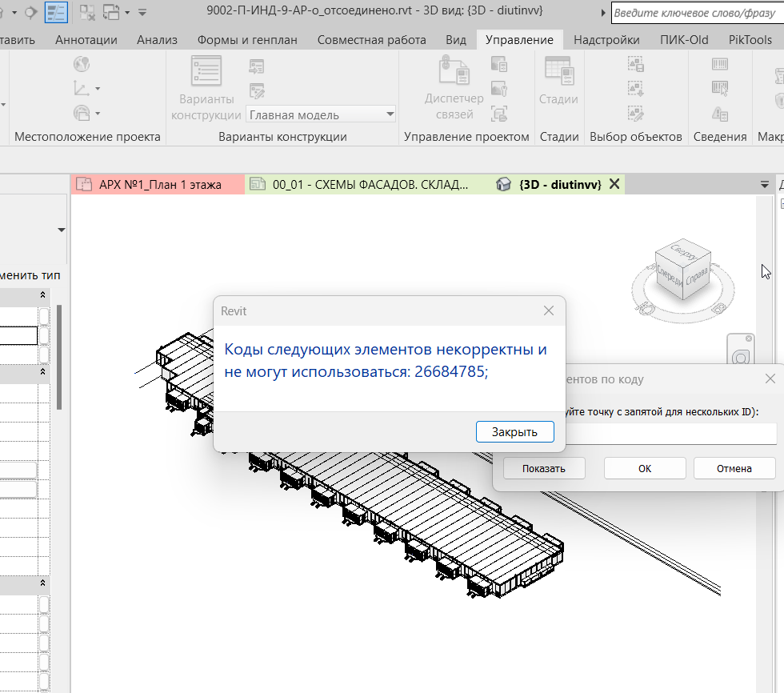Click the Switch Windows icon
This screenshot has width=784, height=693.
[x=111, y=12]
